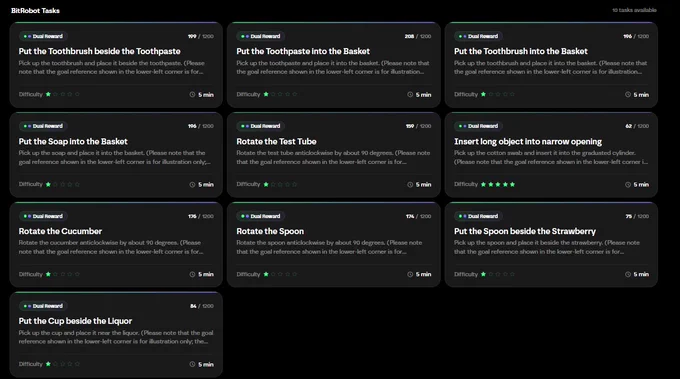Screen dimensions: 680x379
Task: Click Dual Reward badge on Insert long object card
Action: (x=478, y=126)
